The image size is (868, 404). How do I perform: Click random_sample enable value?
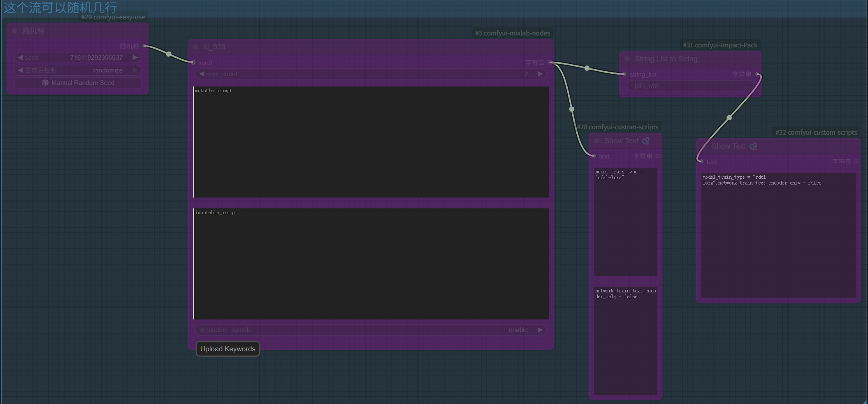tap(518, 330)
